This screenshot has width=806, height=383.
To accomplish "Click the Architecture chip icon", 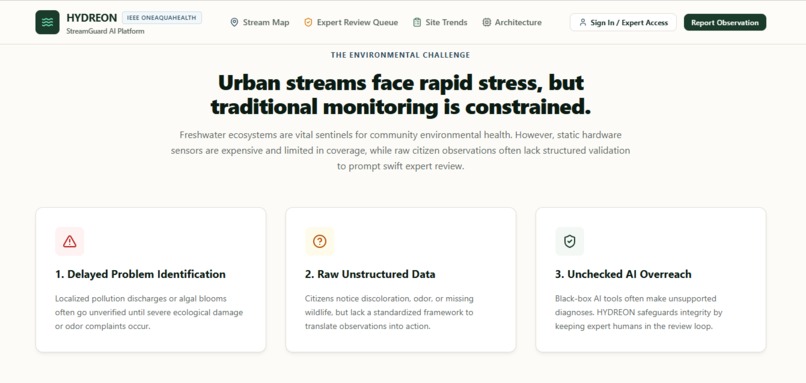I will coord(486,23).
